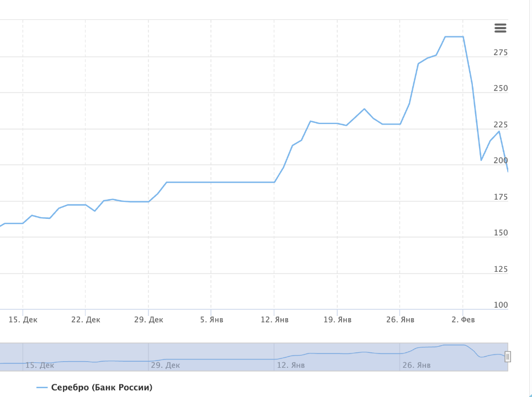Click the 19. Янв x-axis label
The image size is (532, 397).
pos(337,320)
